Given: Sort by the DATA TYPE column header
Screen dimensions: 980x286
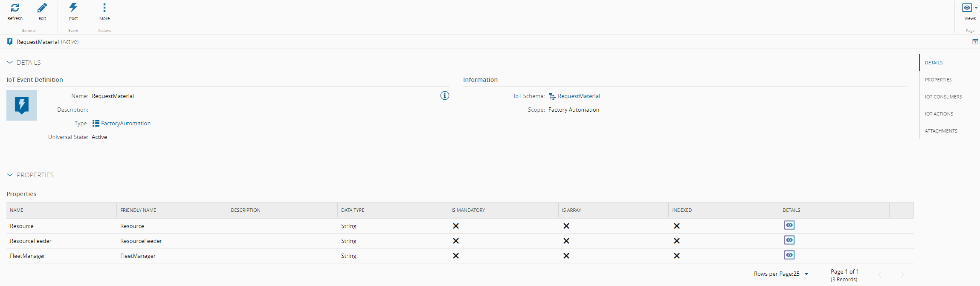Looking at the screenshot, I should [x=353, y=210].
